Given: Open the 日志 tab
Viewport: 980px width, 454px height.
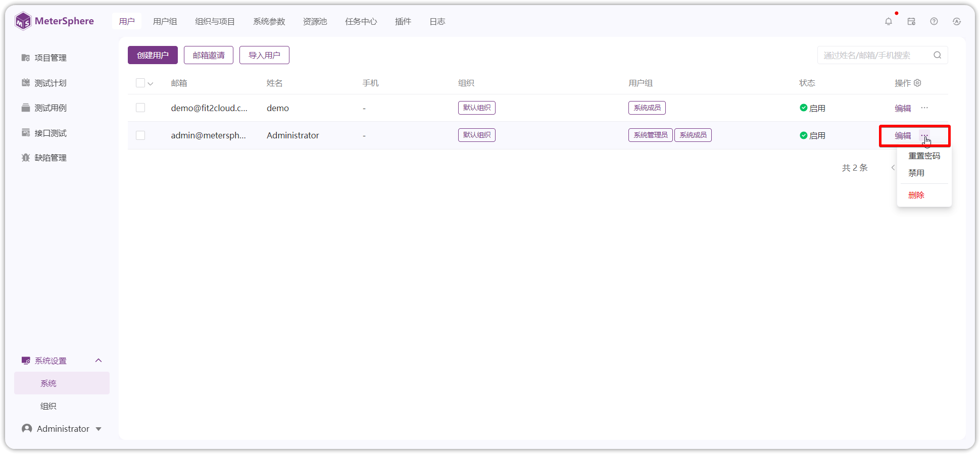Looking at the screenshot, I should [x=437, y=21].
